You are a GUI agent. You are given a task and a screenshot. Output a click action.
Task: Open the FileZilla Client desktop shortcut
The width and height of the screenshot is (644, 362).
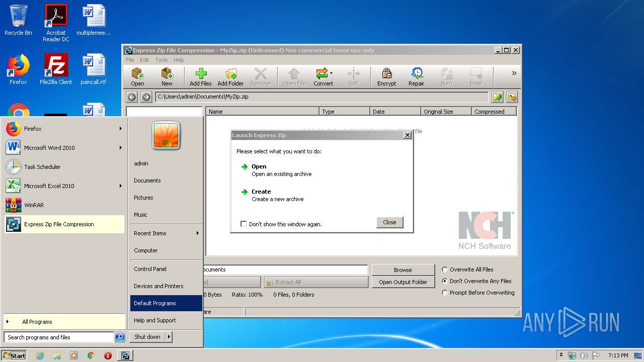point(56,69)
